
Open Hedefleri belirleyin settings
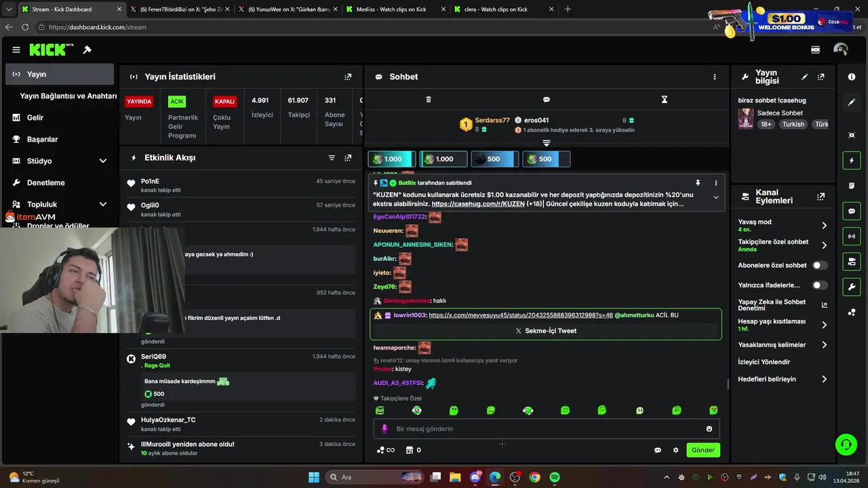(783, 380)
